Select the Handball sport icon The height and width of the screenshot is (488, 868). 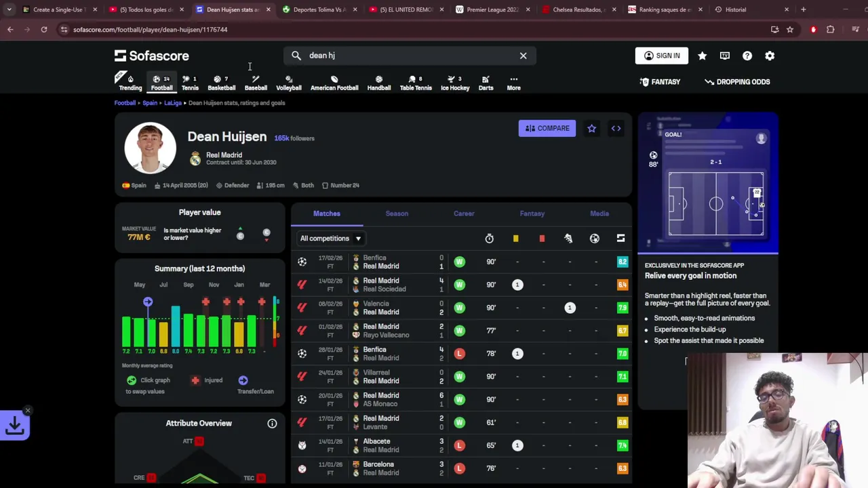pyautogui.click(x=379, y=83)
